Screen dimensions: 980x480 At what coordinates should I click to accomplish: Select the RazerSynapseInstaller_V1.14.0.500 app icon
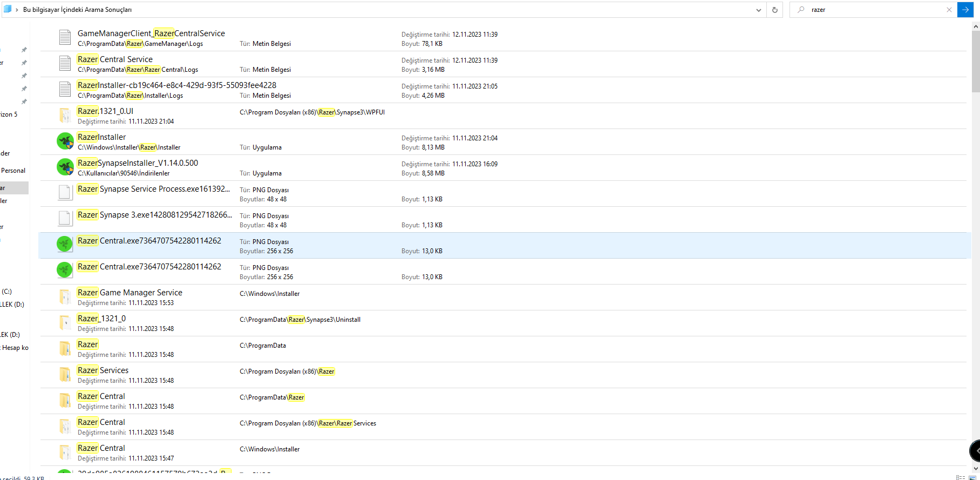65,167
